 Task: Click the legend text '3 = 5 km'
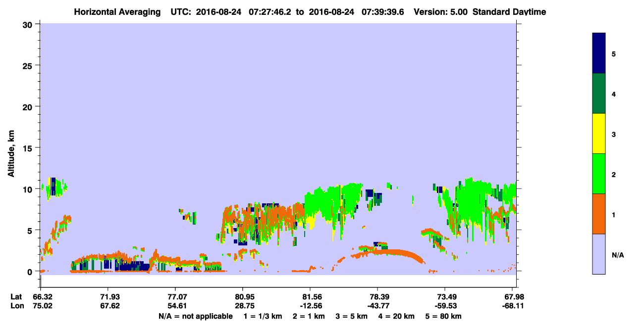(x=352, y=316)
